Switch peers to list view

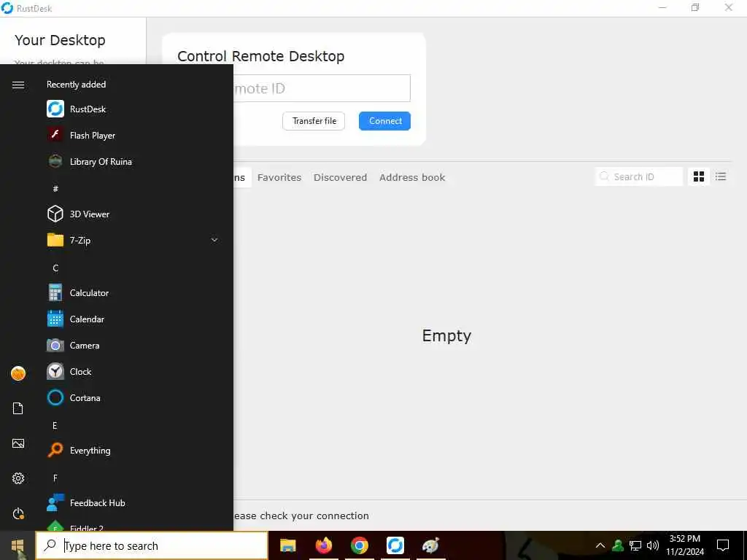pos(721,176)
